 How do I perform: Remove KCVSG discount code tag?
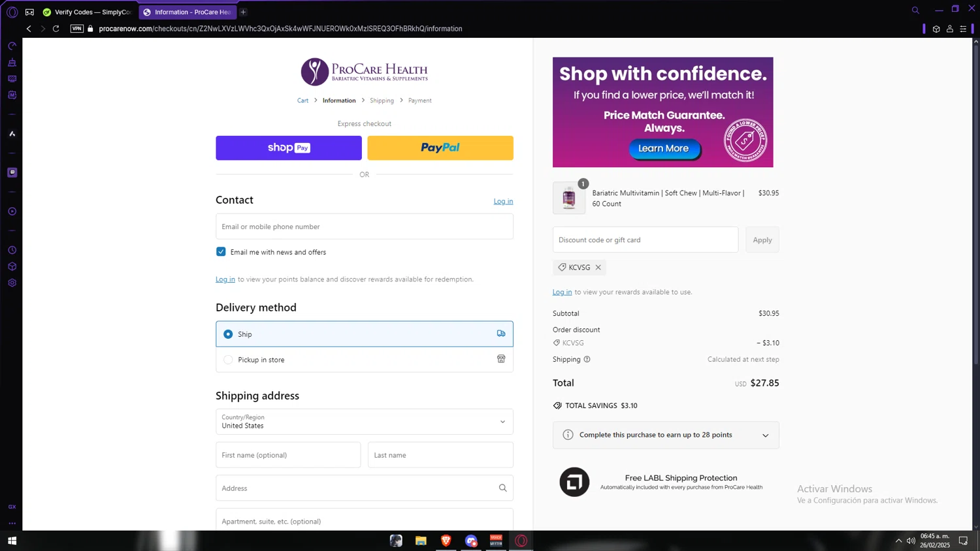point(598,268)
